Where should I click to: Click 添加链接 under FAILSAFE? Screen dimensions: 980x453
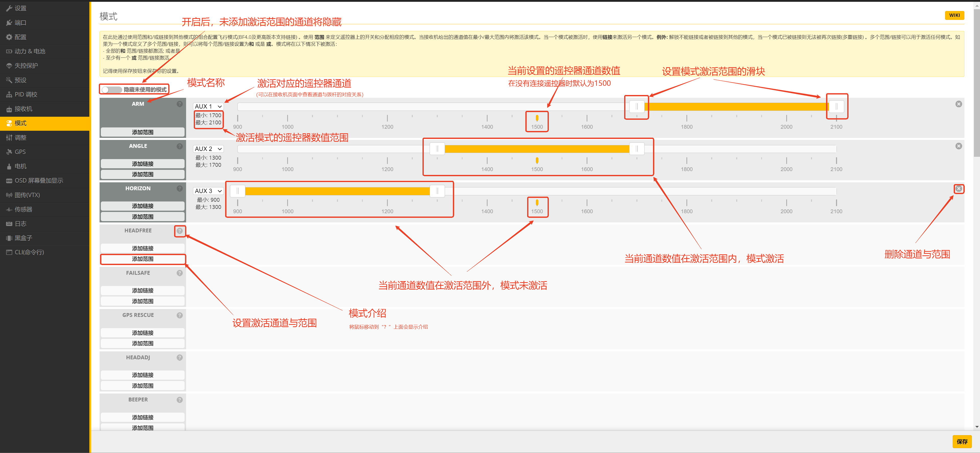pyautogui.click(x=143, y=290)
